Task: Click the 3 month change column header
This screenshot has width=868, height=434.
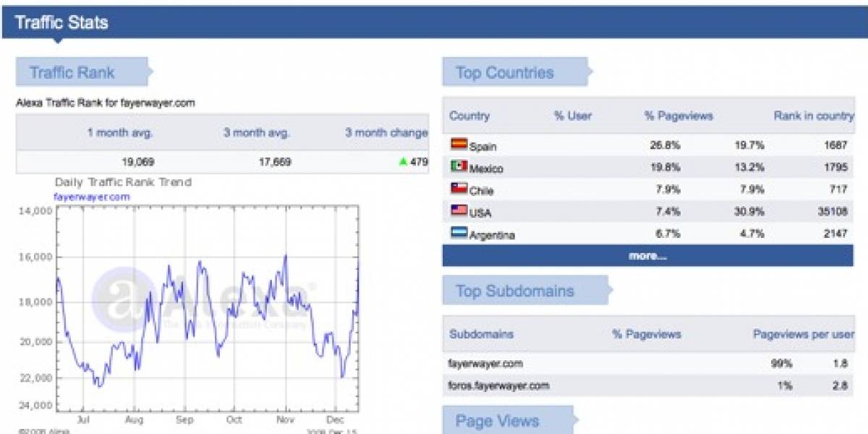Action: tap(386, 133)
